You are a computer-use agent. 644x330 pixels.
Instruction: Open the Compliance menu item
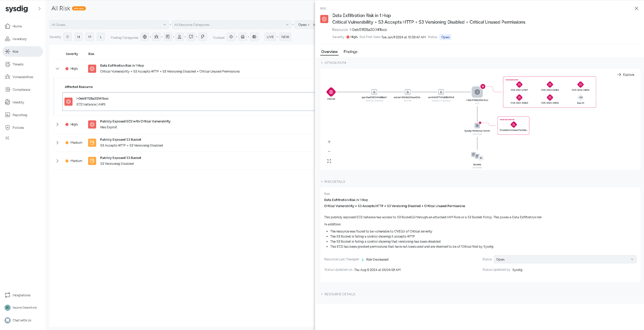point(21,90)
